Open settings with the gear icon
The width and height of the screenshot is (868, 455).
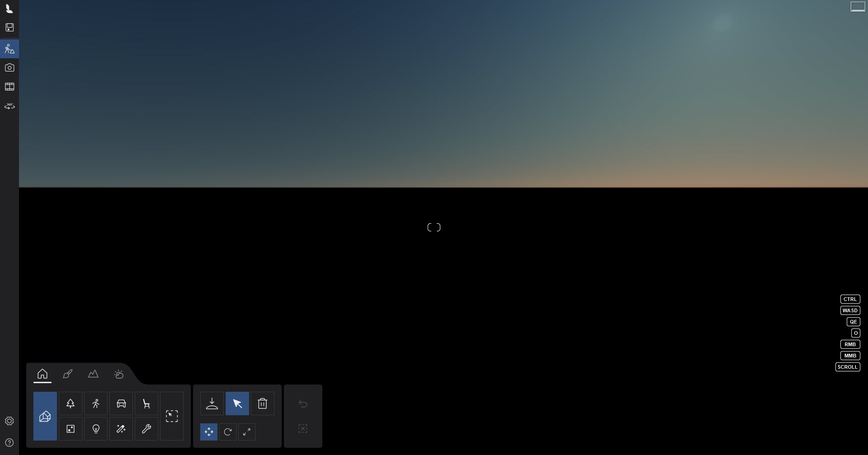(x=9, y=421)
